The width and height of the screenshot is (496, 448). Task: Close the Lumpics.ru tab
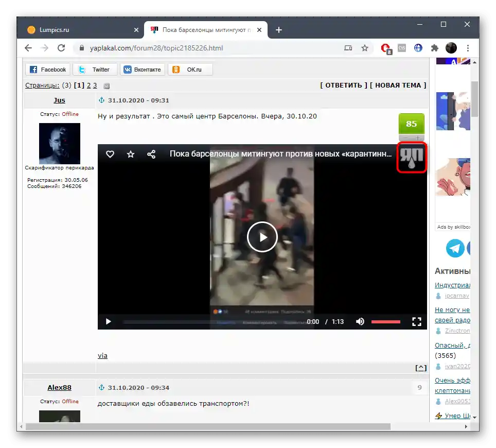click(136, 30)
